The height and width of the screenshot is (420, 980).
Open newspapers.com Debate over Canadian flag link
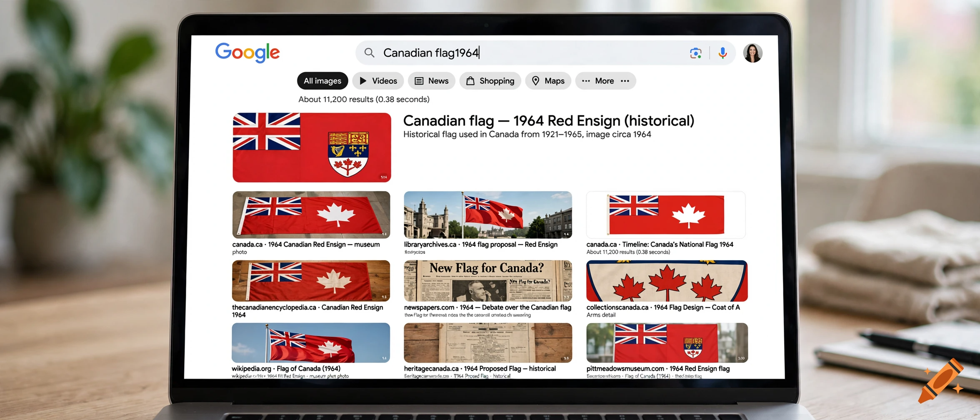487,307
